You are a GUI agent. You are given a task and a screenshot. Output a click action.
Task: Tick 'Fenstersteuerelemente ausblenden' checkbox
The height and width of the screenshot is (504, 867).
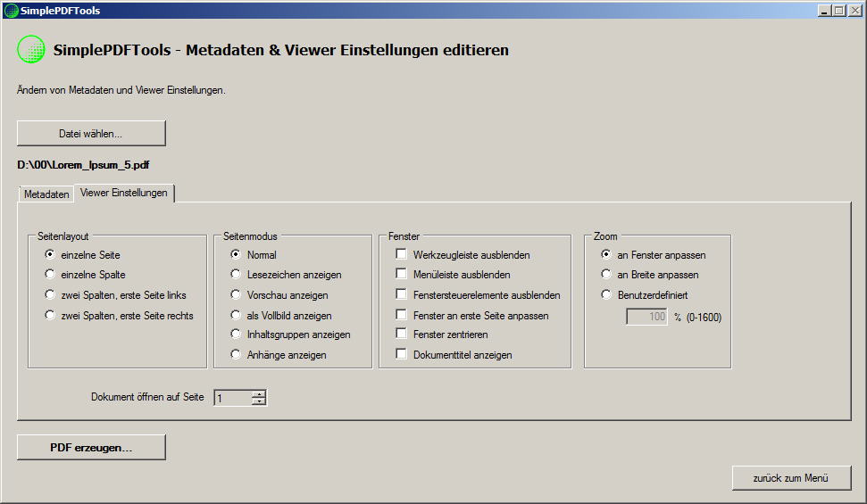point(402,294)
